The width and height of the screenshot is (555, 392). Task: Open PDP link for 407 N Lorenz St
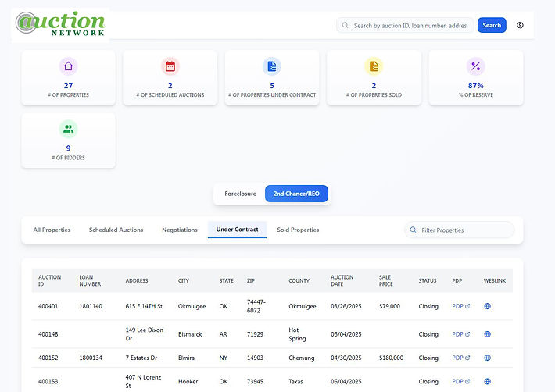click(461, 381)
